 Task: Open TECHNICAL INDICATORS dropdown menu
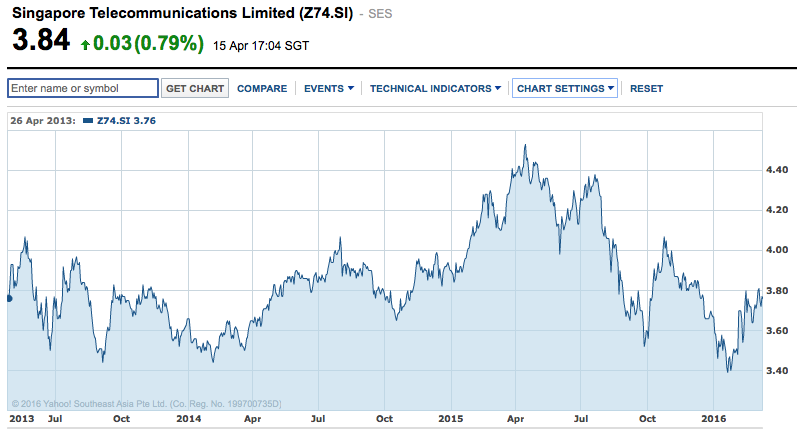point(435,88)
